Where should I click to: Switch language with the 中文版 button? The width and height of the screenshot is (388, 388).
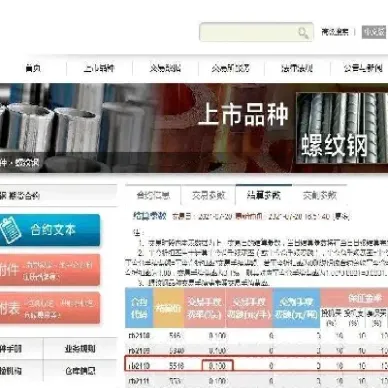tap(374, 32)
